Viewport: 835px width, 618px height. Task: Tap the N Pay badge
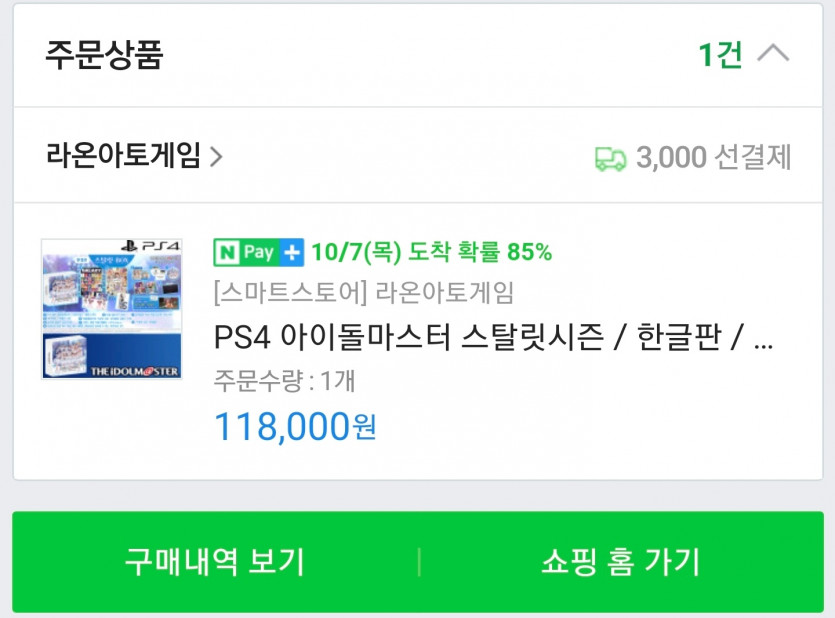click(x=259, y=252)
